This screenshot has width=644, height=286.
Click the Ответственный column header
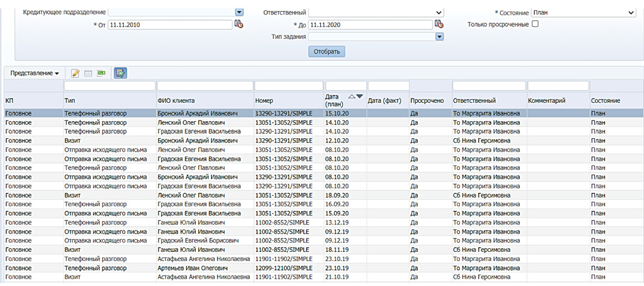(474, 100)
